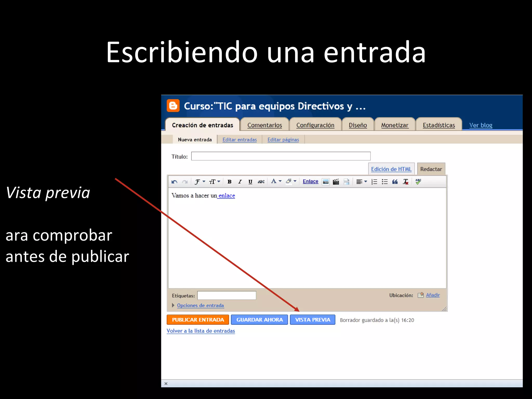The height and width of the screenshot is (399, 532).
Task: Open the Estadísticas tab
Action: (439, 125)
